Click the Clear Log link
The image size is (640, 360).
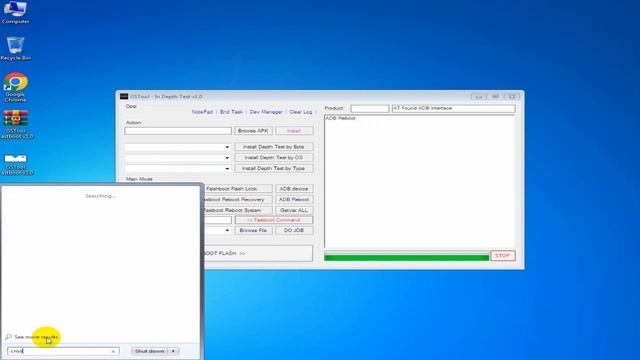(x=300, y=112)
